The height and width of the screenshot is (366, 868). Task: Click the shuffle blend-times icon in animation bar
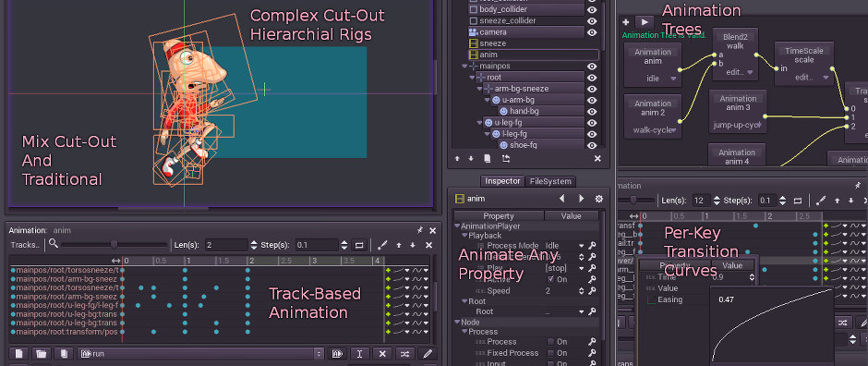coord(404,354)
